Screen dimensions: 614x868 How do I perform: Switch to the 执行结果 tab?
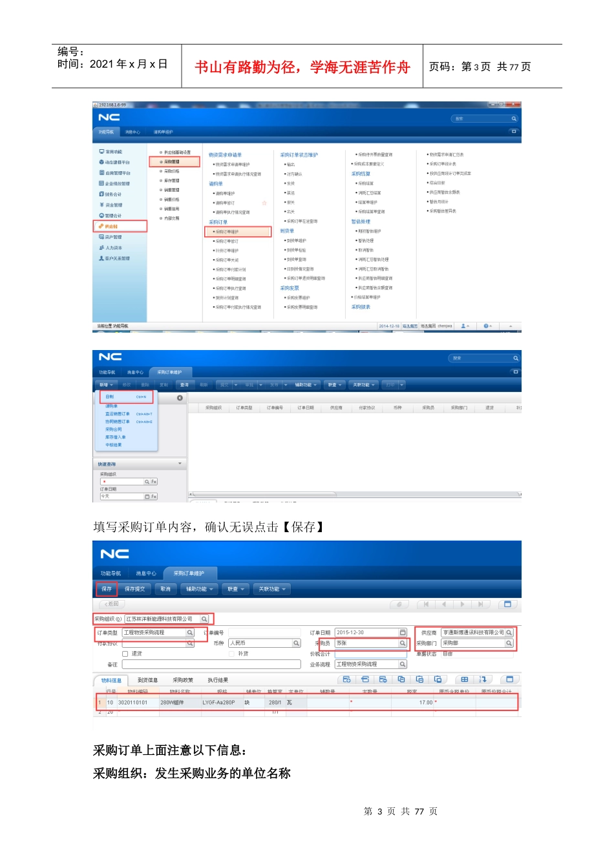[218, 680]
